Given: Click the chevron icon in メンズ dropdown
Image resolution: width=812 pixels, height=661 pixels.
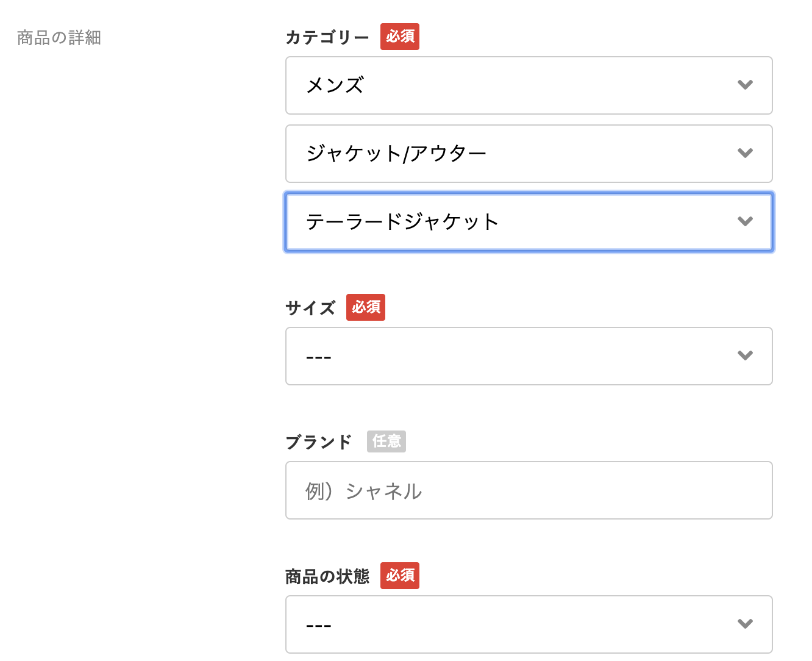Looking at the screenshot, I should (745, 85).
